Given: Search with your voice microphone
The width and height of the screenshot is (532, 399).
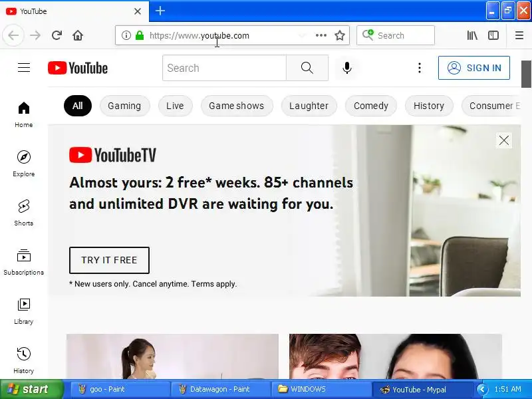Looking at the screenshot, I should (346, 68).
